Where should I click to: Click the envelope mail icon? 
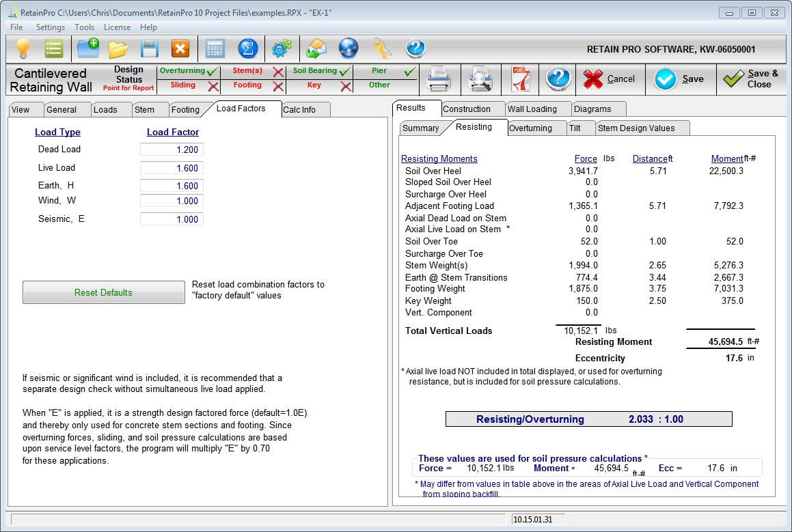click(x=316, y=49)
